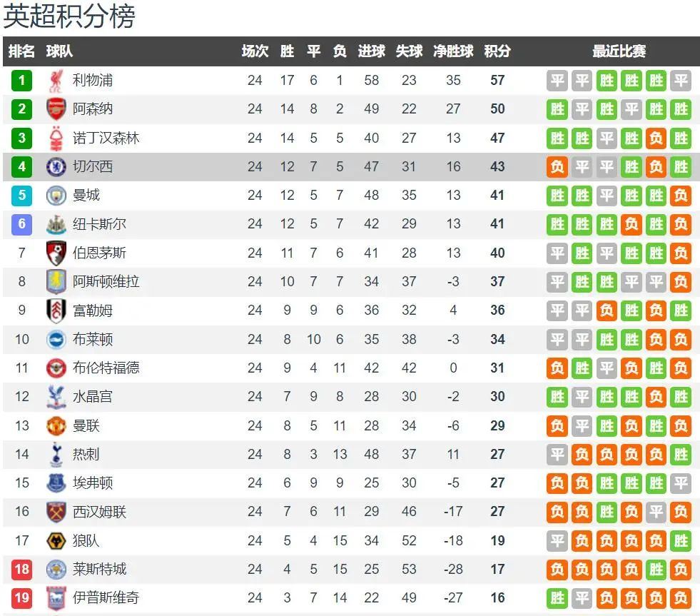700x616 pixels.
Task: Click 狼队's last green 胜 result badge
Action: tap(681, 541)
